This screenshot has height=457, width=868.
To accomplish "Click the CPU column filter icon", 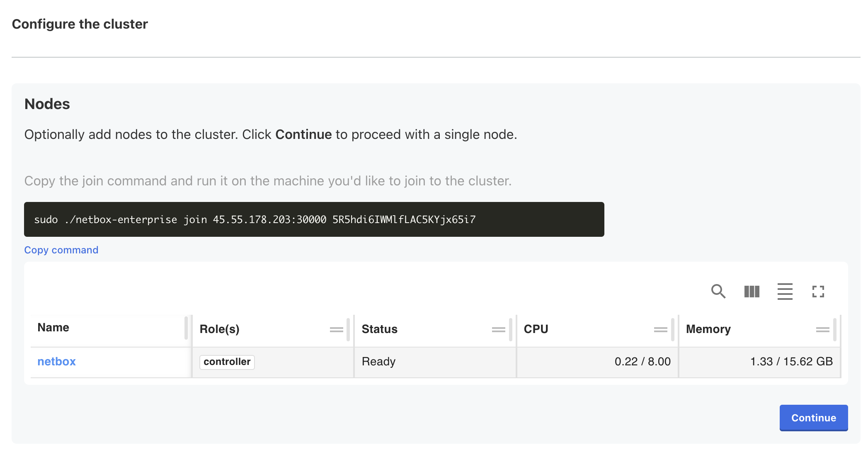I will click(x=660, y=330).
